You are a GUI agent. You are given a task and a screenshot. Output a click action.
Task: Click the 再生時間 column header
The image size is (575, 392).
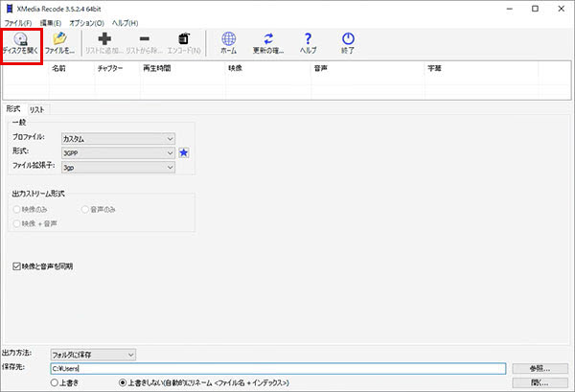(183, 68)
